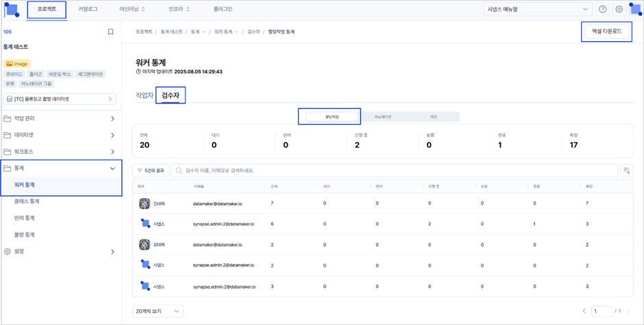This screenshot has height=325, width=644.
Task: Go to the next page with the right arrow
Action: tap(628, 311)
